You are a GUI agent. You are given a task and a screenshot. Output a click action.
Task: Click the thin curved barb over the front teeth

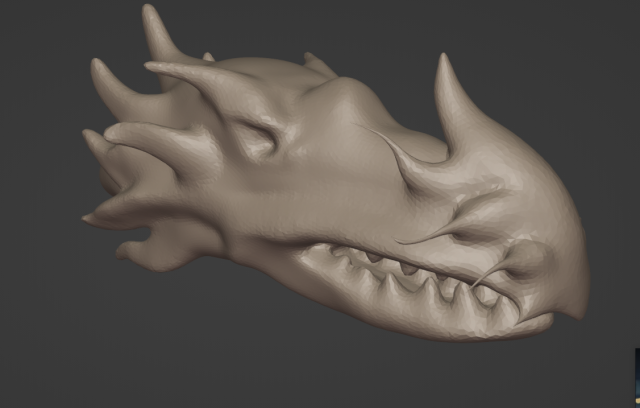coord(487,275)
